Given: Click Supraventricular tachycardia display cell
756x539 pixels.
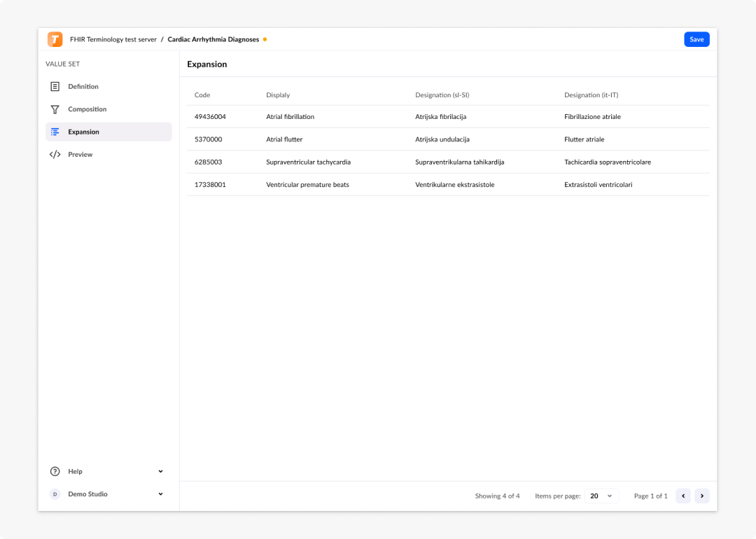Looking at the screenshot, I should pos(309,162).
